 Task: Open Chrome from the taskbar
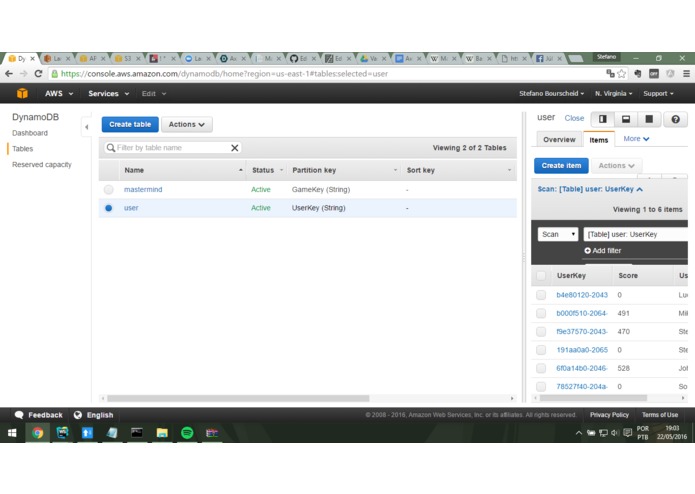pos(38,433)
